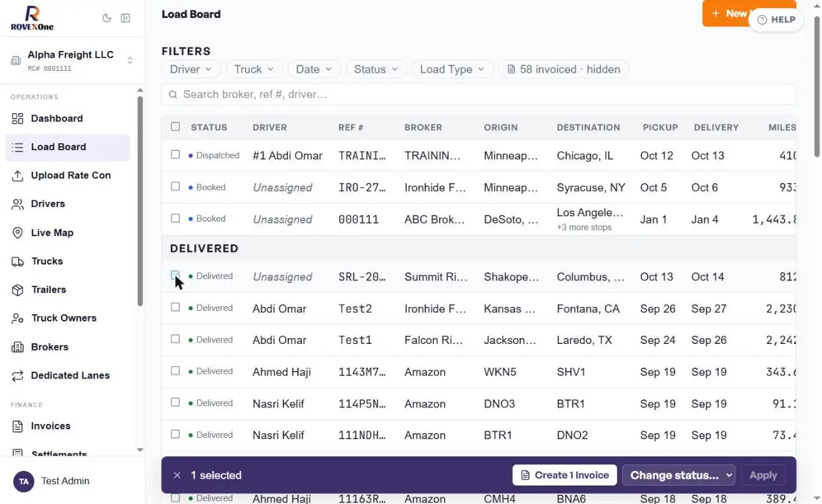Viewport: 822px width, 504px height.
Task: Click Upload Rate Con upload icon
Action: [x=18, y=175]
